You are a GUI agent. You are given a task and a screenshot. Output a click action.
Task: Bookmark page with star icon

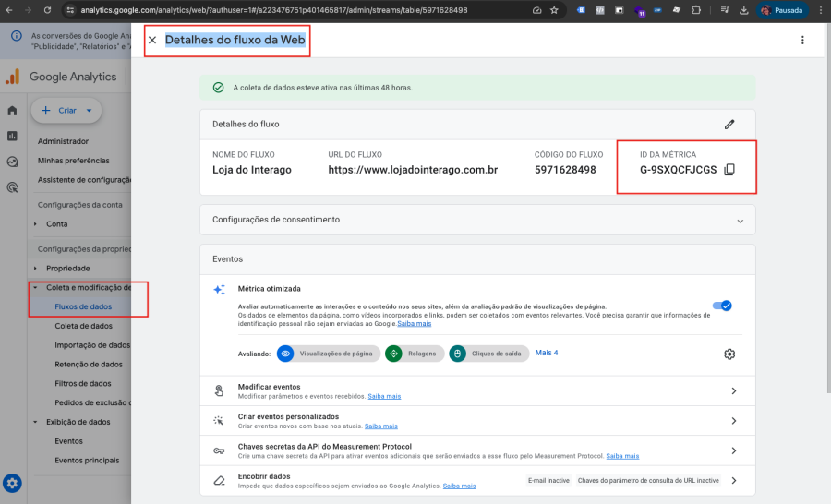point(554,10)
